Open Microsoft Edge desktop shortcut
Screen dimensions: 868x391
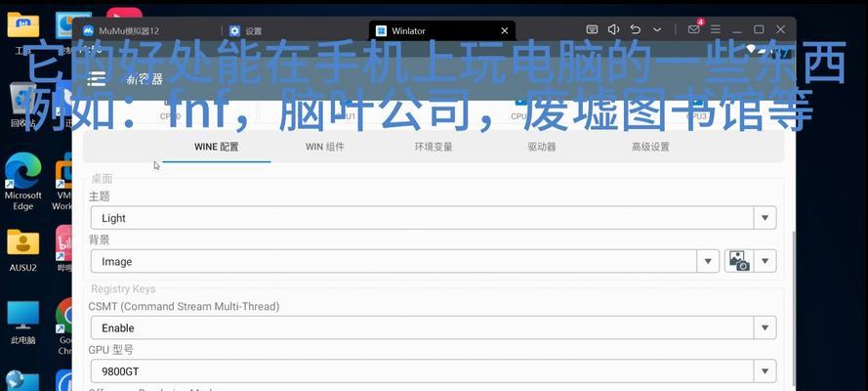pyautogui.click(x=23, y=182)
